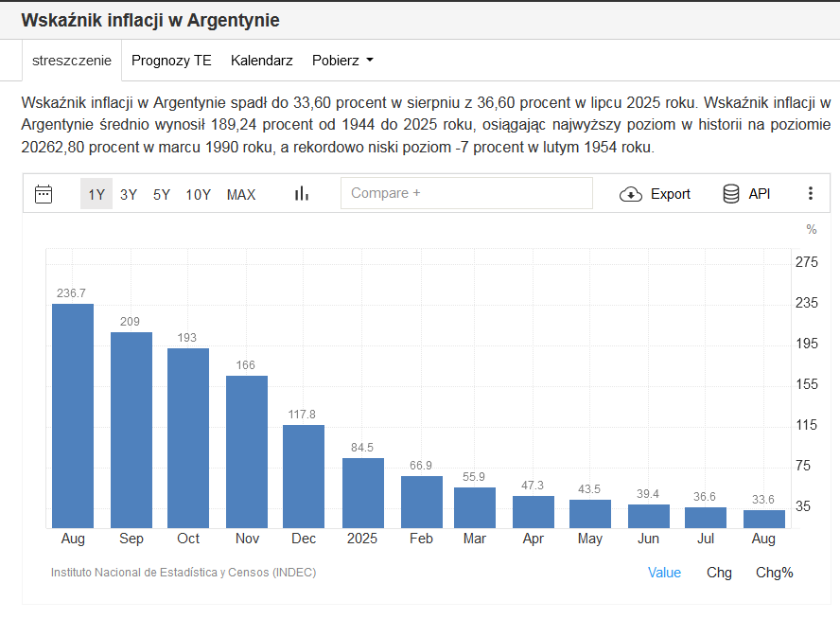Go to the Kalendarz tab
The height and width of the screenshot is (619, 840).
(262, 61)
